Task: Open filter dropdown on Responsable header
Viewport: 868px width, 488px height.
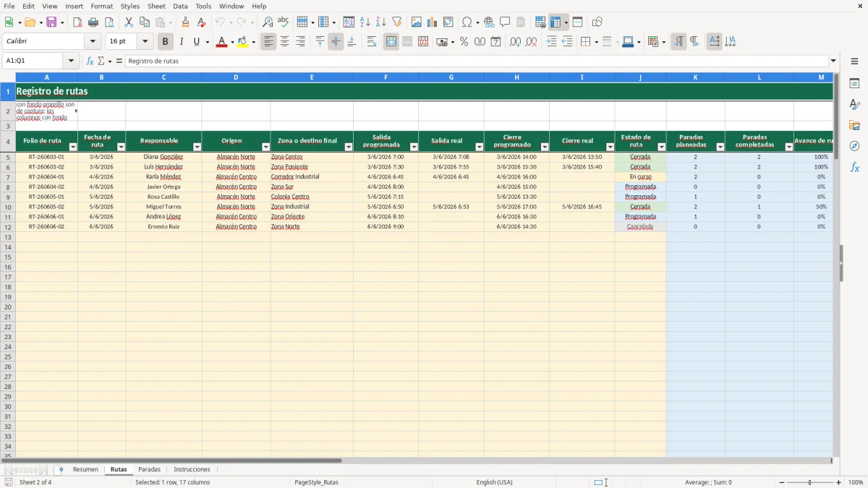Action: pyautogui.click(x=197, y=147)
